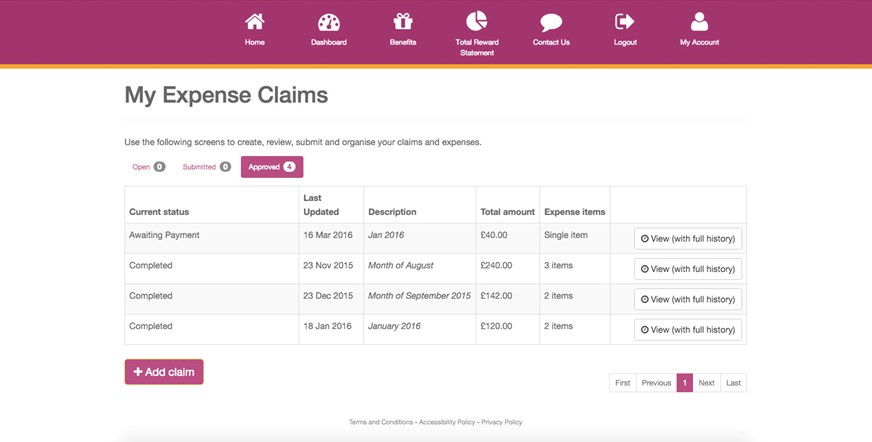Select page 1 in pagination
The width and height of the screenshot is (872, 442).
pyautogui.click(x=685, y=383)
